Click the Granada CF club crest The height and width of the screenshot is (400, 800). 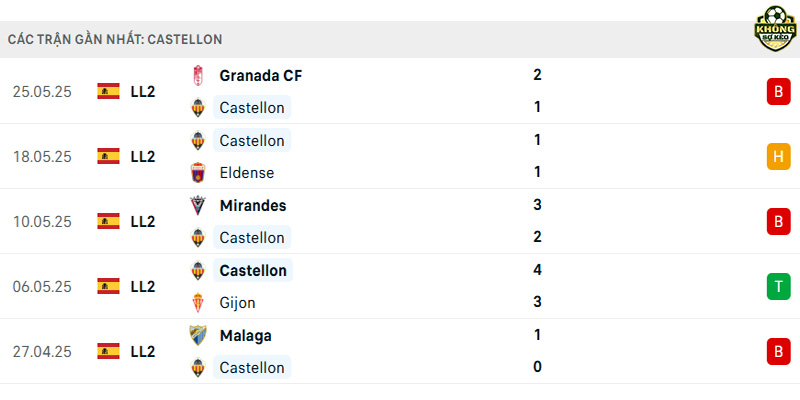coord(197,76)
